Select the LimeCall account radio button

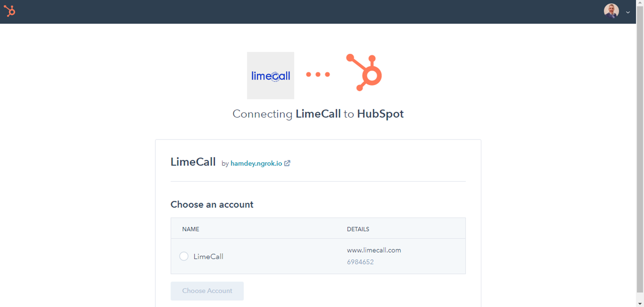pos(184,256)
